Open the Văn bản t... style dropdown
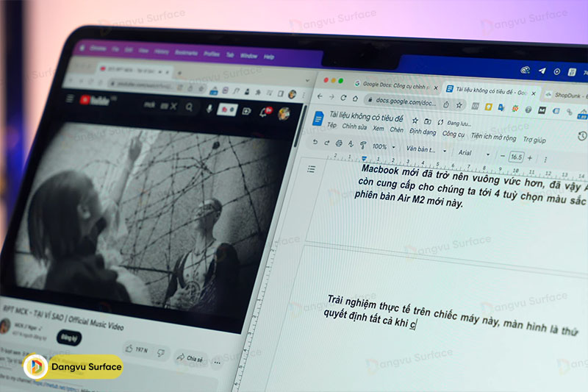Image resolution: width=588 pixels, height=392 pixels. pos(426,149)
